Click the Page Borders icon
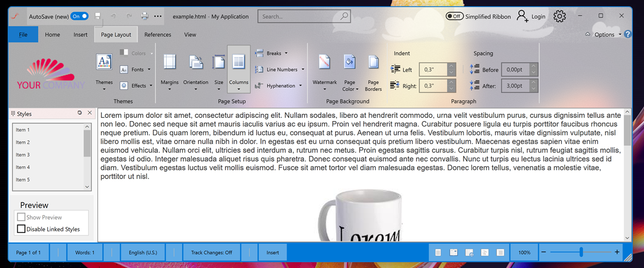644x268 pixels. 373,62
